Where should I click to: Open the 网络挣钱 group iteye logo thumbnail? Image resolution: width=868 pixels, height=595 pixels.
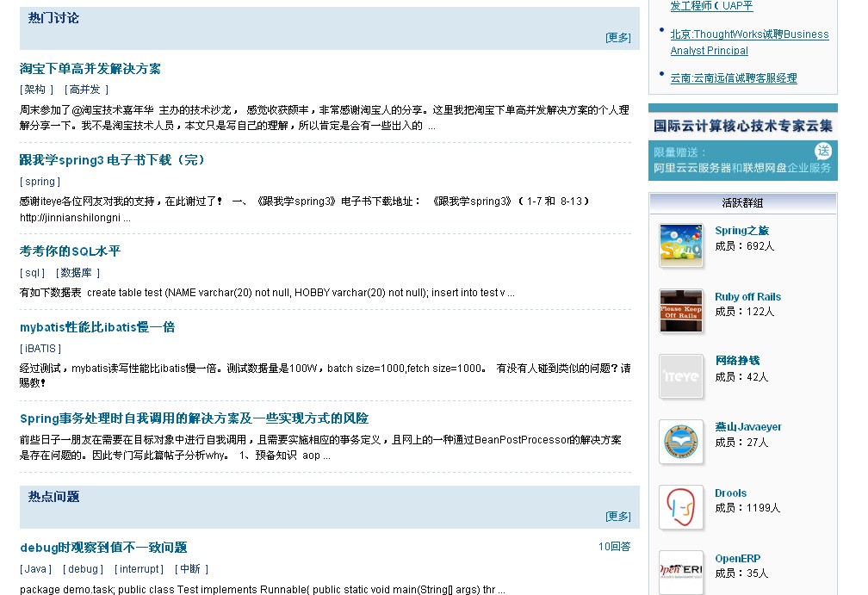681,376
